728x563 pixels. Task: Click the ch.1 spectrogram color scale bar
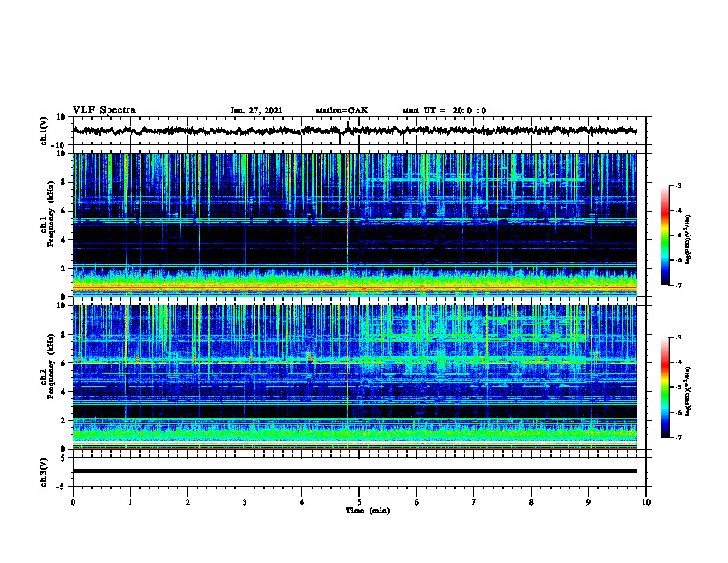tap(665, 236)
